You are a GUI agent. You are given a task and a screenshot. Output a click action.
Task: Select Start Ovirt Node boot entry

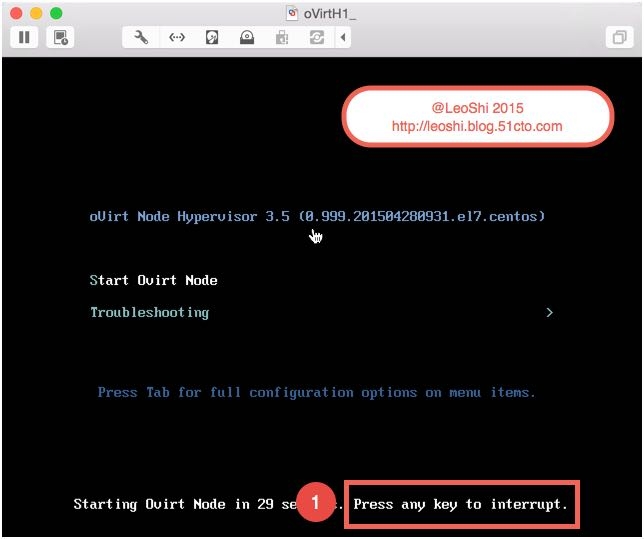coord(153,280)
